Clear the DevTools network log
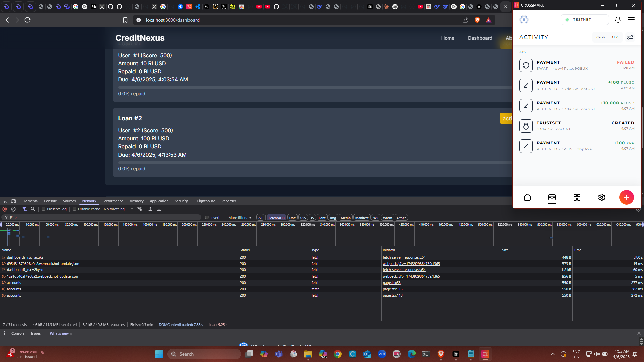 13,209
